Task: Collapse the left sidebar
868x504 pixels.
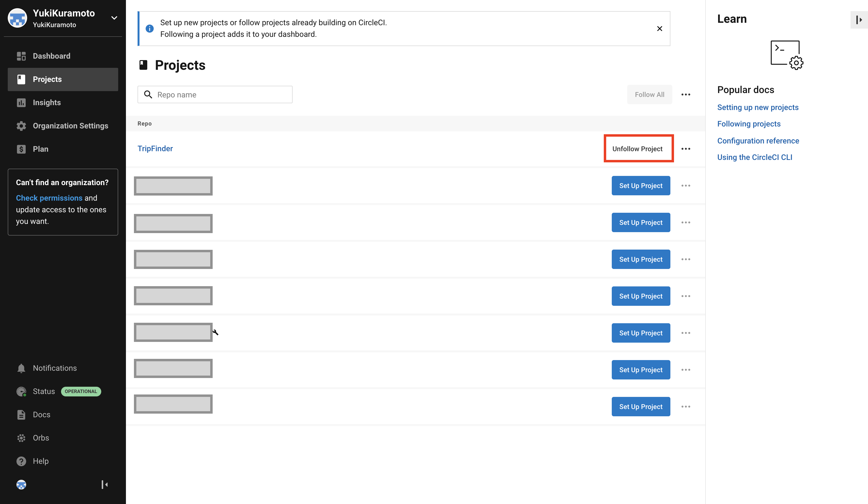Action: pyautogui.click(x=104, y=485)
